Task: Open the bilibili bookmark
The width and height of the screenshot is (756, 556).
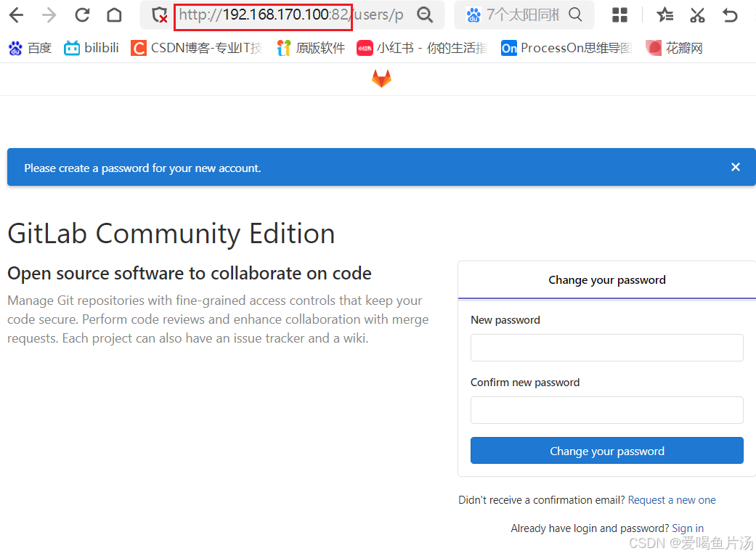Action: [x=91, y=48]
